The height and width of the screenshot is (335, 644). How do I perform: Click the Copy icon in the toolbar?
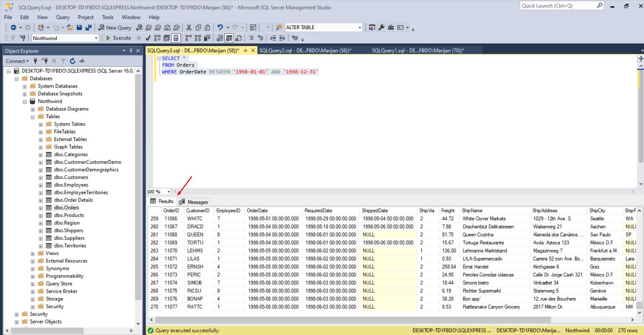click(198, 27)
